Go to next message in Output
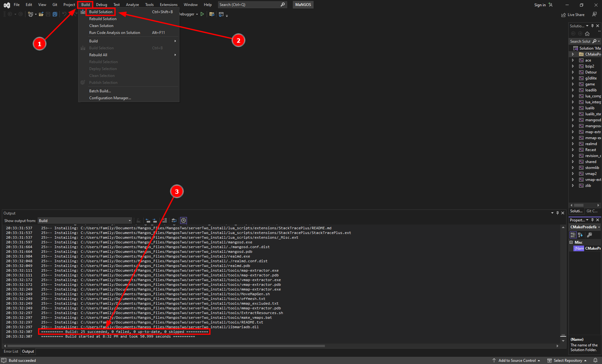602x364 pixels. (x=155, y=220)
